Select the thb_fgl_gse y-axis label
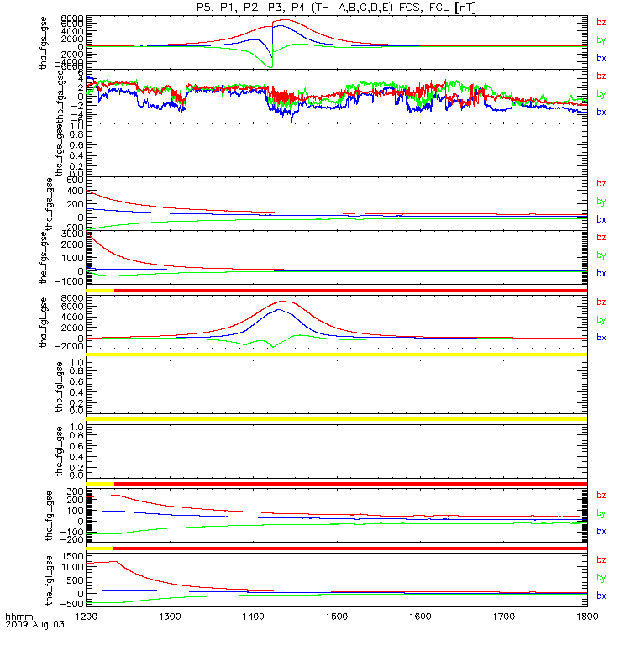Viewport: 630px width, 672px height. click(59, 387)
